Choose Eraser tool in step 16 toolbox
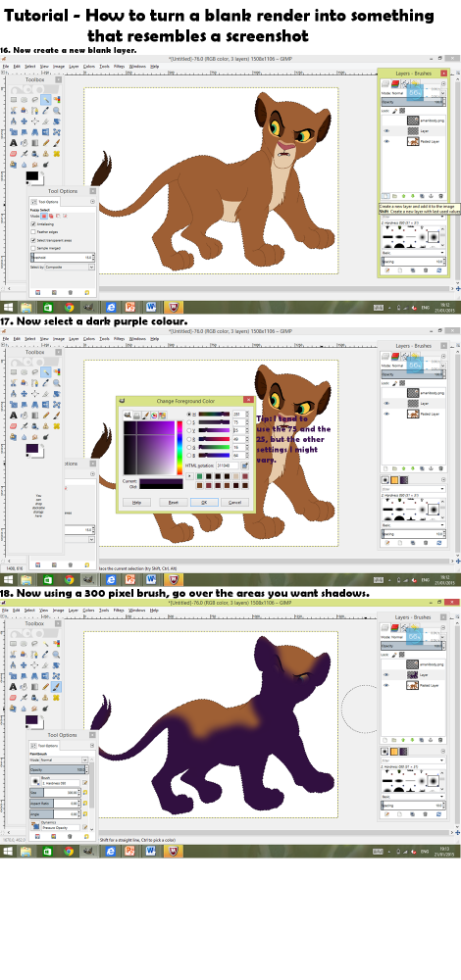Image resolution: width=461 pixels, height=980 pixels. [x=14, y=154]
